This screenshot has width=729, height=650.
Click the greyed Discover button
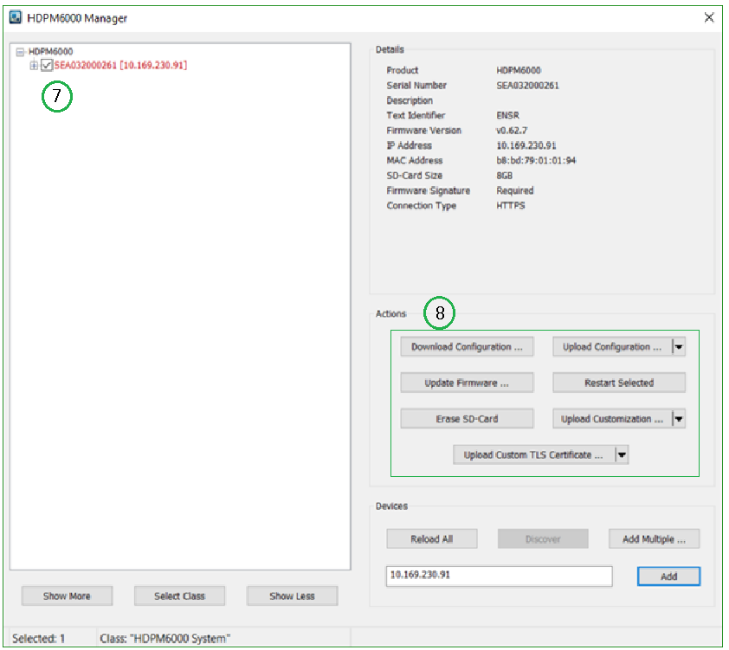click(x=543, y=539)
